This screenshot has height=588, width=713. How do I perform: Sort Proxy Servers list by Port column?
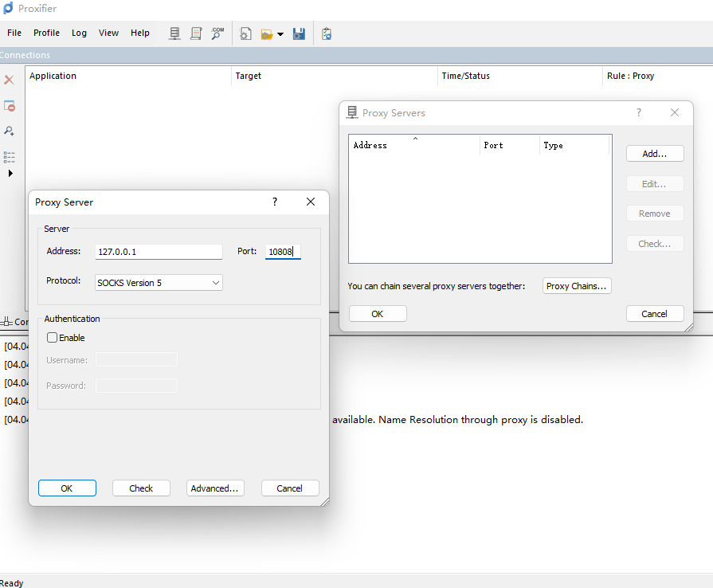point(510,145)
